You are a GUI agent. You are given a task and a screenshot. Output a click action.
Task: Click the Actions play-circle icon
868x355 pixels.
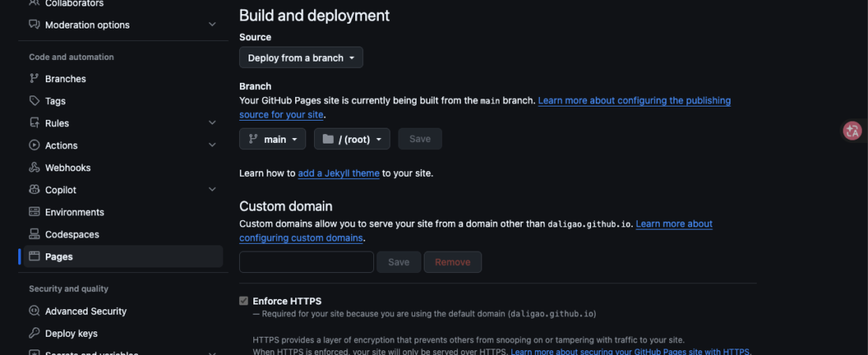coord(34,145)
